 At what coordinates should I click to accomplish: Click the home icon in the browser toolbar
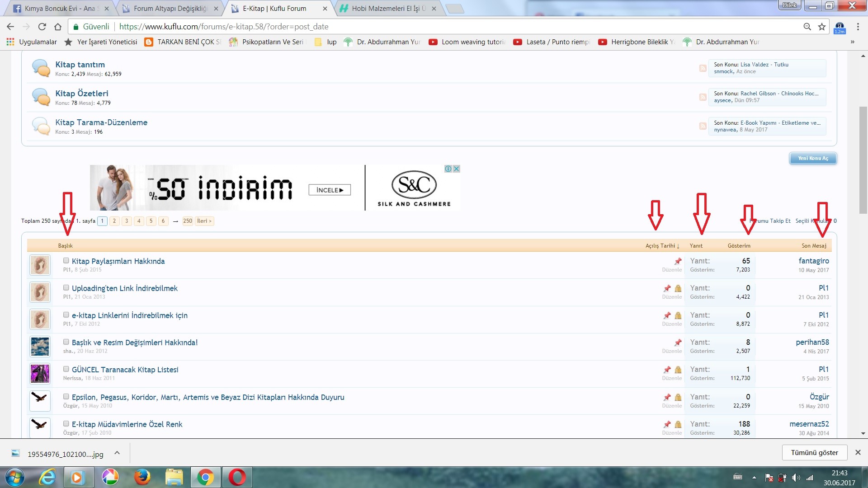tap(58, 27)
